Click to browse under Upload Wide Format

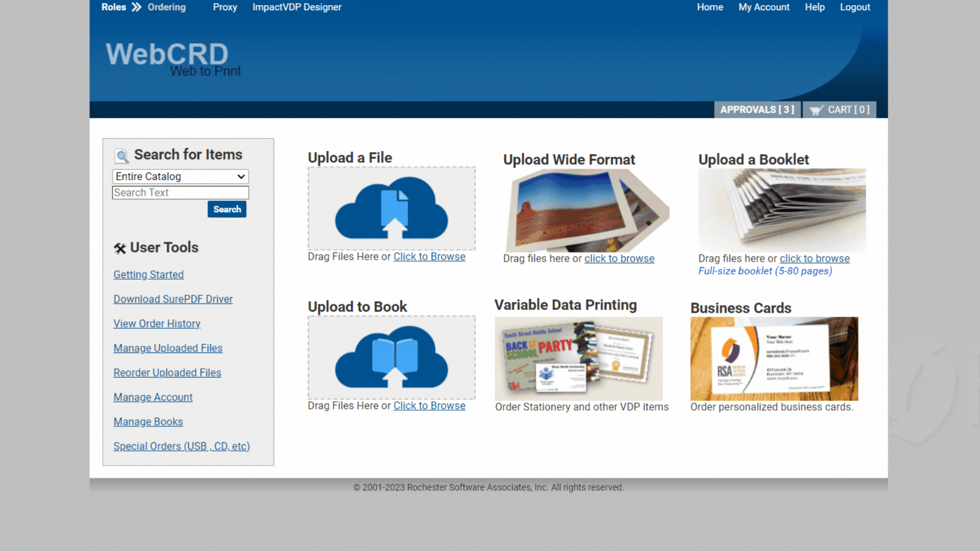click(619, 259)
